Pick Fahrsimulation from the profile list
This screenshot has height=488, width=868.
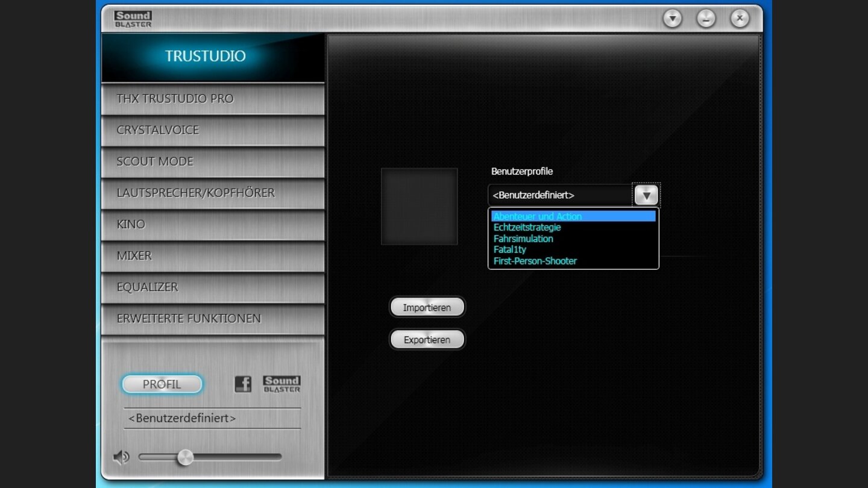(573, 239)
